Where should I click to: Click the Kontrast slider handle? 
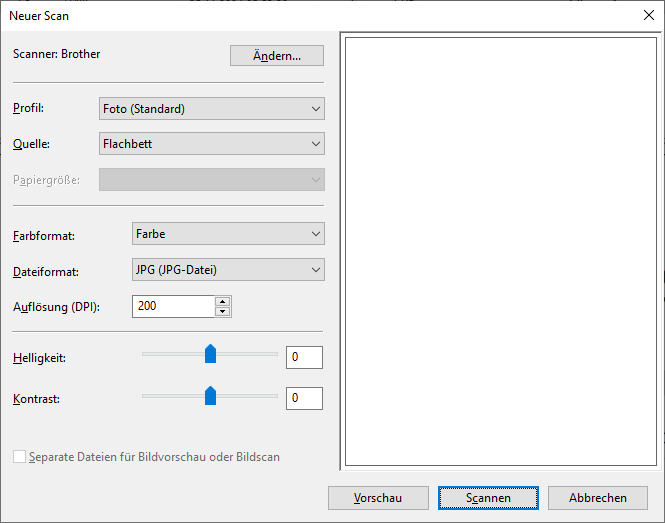click(x=210, y=395)
